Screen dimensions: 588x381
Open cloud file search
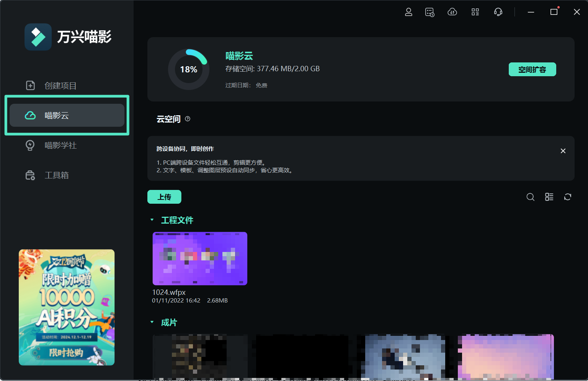click(x=530, y=197)
